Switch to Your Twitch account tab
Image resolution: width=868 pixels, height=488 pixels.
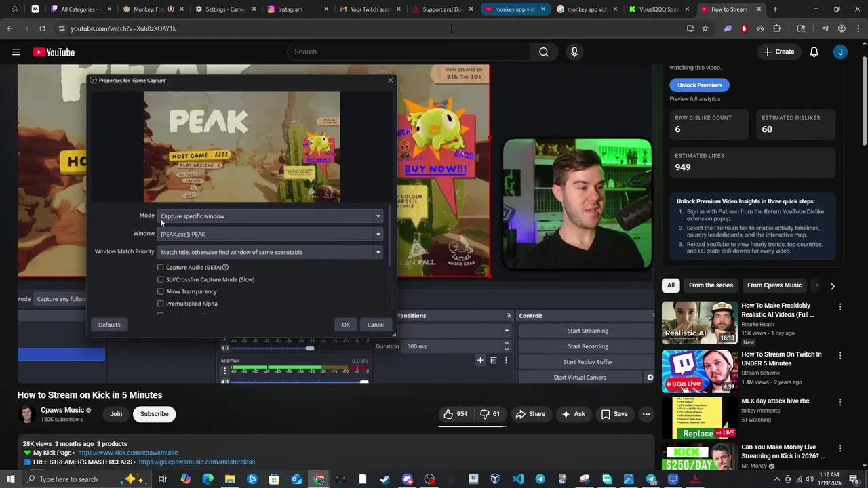click(x=370, y=9)
